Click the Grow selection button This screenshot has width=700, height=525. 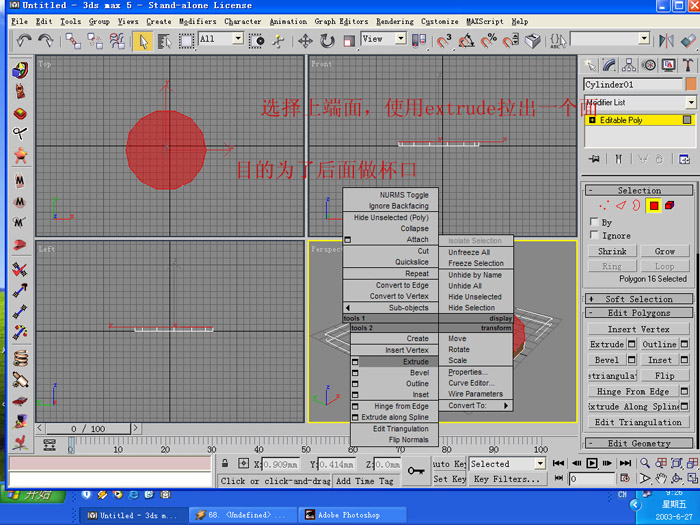pos(665,251)
